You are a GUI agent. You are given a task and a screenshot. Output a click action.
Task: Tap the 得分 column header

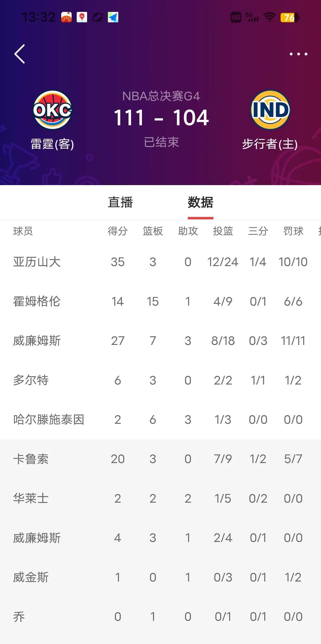point(118,231)
